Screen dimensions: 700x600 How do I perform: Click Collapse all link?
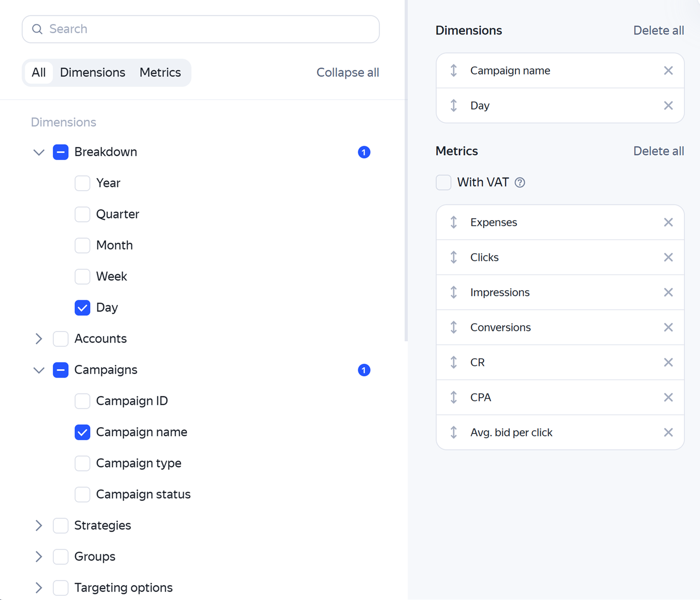(x=348, y=72)
